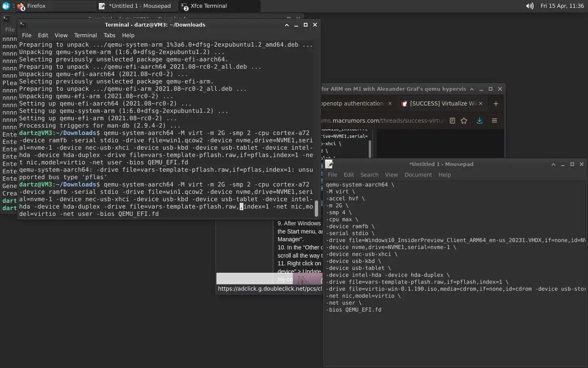Open File menu in Mousepad
Screen dimensions: 588x368
pos(332,175)
